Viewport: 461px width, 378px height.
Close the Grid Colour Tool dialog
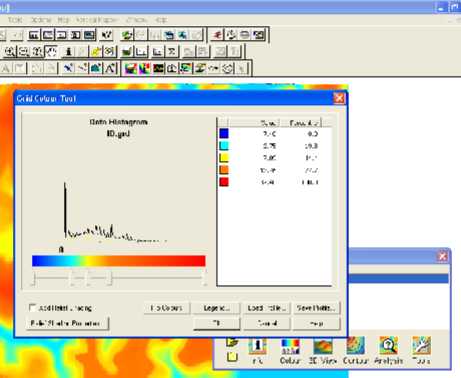339,98
